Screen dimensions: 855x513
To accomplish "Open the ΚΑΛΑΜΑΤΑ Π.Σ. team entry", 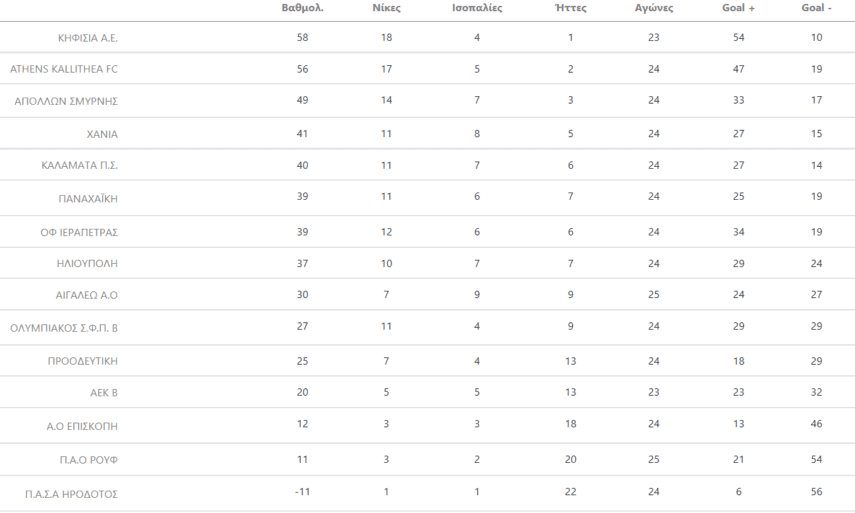I will click(x=80, y=165).
